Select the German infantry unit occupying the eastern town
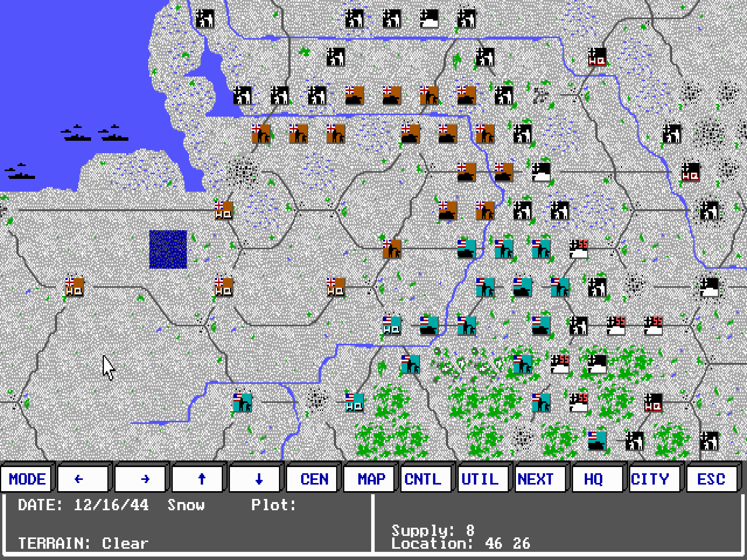The image size is (747, 560). point(709,210)
